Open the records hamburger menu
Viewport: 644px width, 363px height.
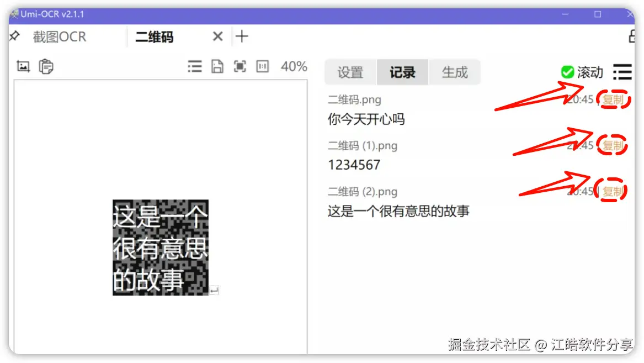(622, 72)
